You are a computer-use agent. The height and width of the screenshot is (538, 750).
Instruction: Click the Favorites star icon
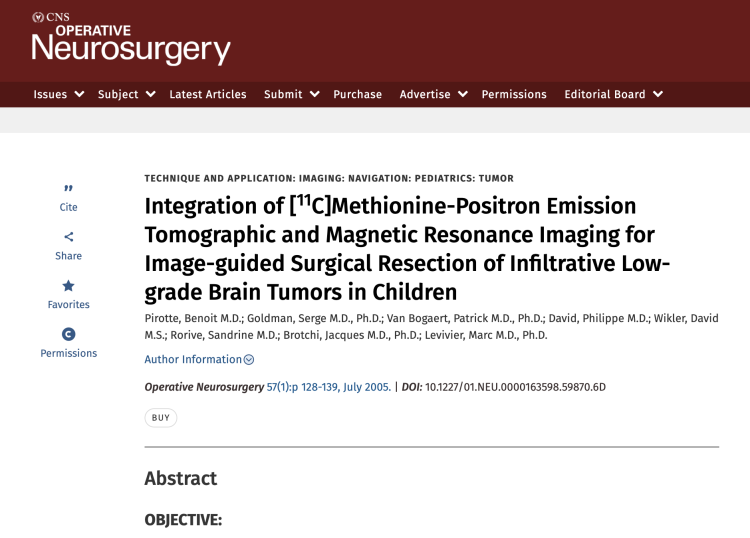[x=68, y=285]
